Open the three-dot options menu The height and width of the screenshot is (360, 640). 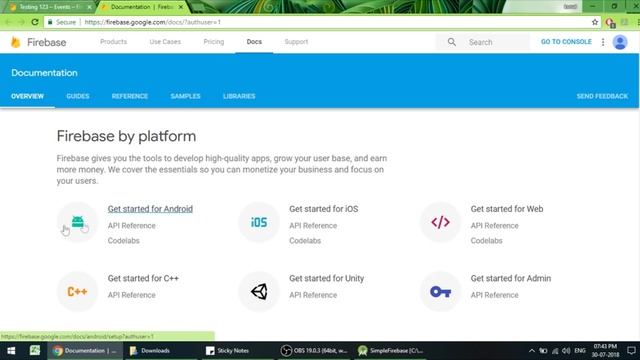tap(603, 42)
